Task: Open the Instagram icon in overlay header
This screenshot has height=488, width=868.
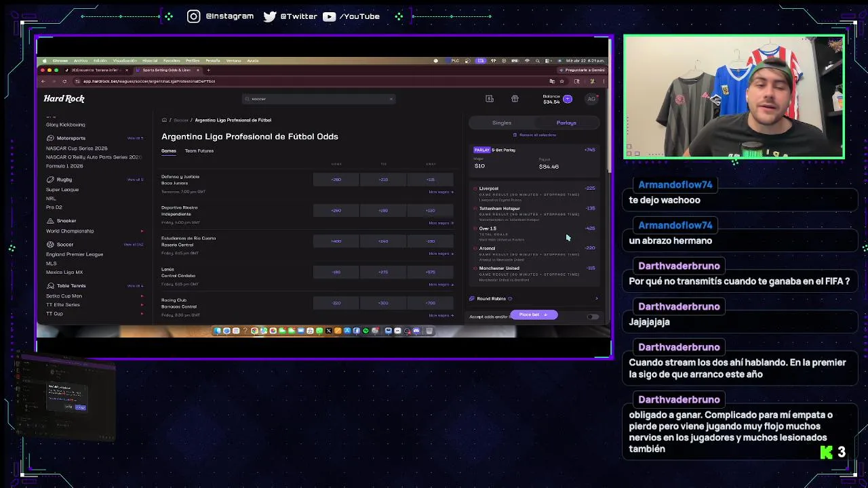Action: [x=194, y=16]
